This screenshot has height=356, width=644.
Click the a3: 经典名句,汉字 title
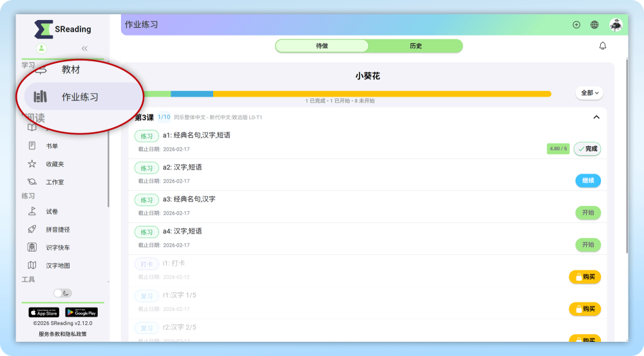click(189, 199)
